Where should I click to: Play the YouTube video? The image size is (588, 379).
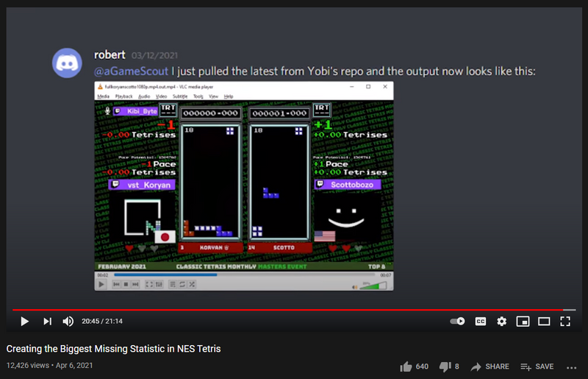25,321
